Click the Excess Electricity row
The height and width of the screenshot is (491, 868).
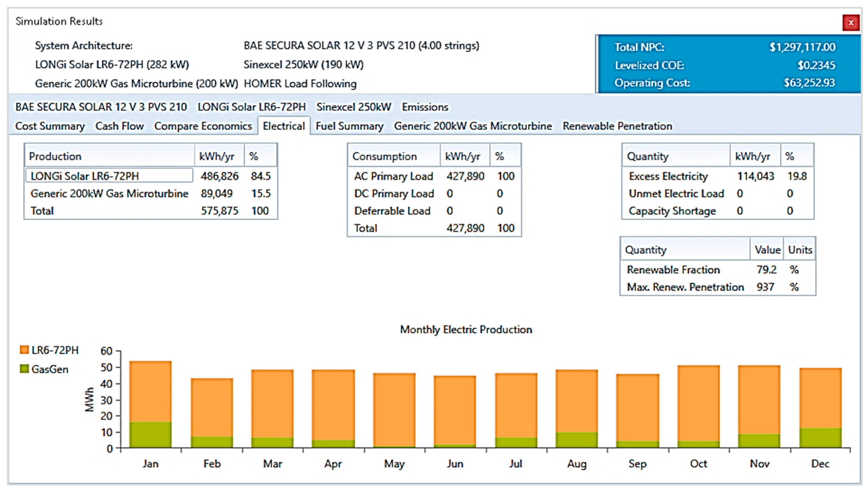pyautogui.click(x=668, y=176)
